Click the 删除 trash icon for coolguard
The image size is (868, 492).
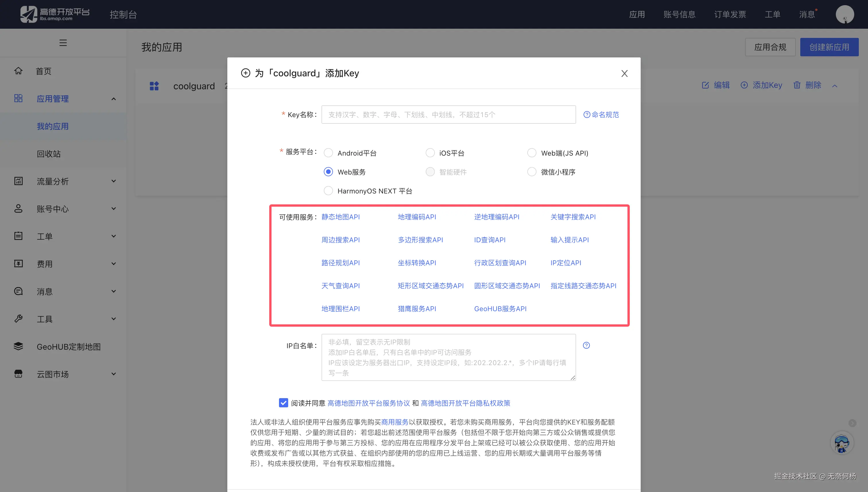[x=797, y=85]
